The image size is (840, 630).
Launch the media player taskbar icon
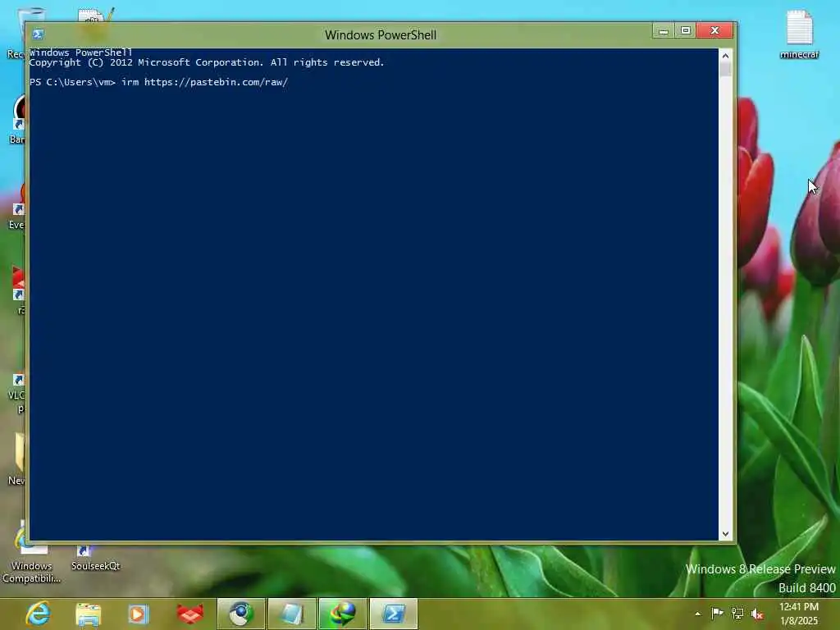click(138, 614)
